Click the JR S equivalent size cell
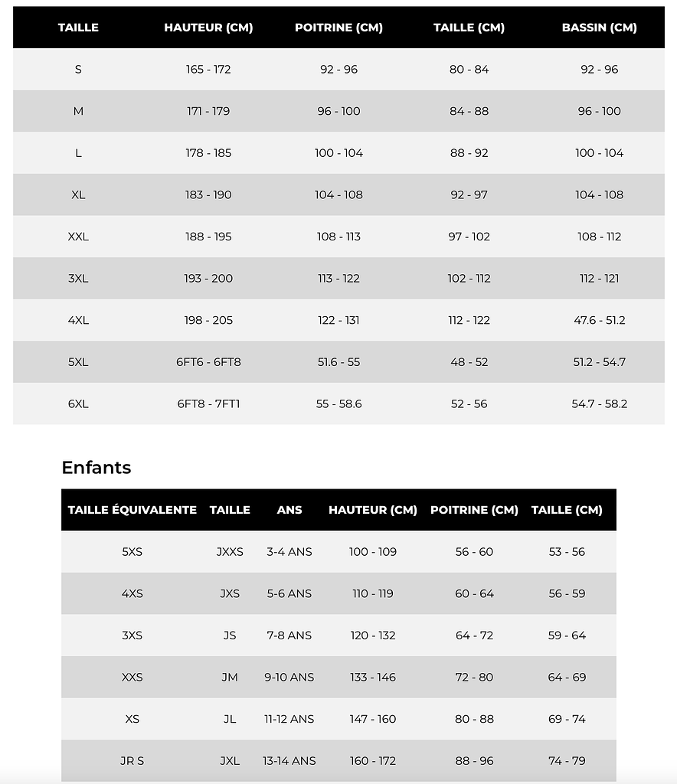677x784 pixels. tap(132, 761)
